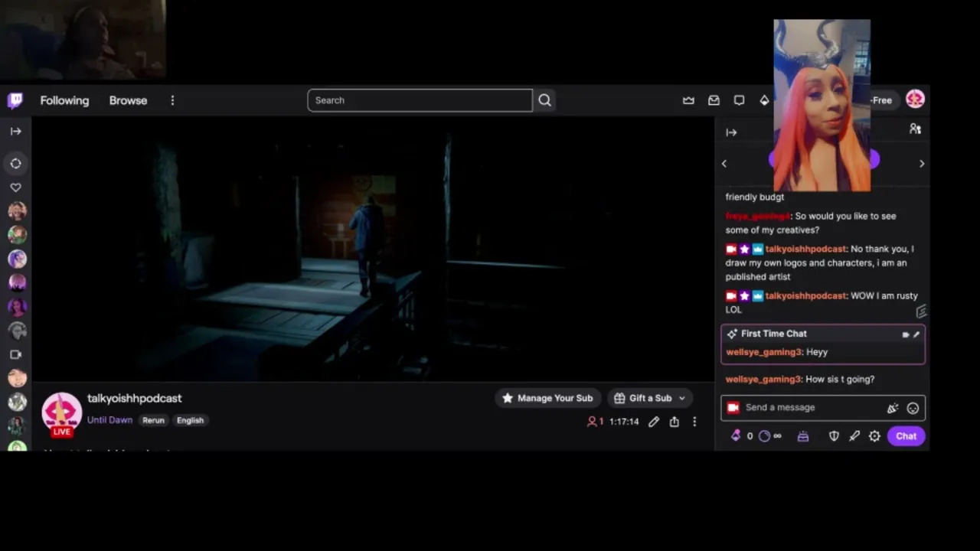This screenshot has width=980, height=551.
Task: Open the shield moderation icon
Action: click(x=834, y=436)
